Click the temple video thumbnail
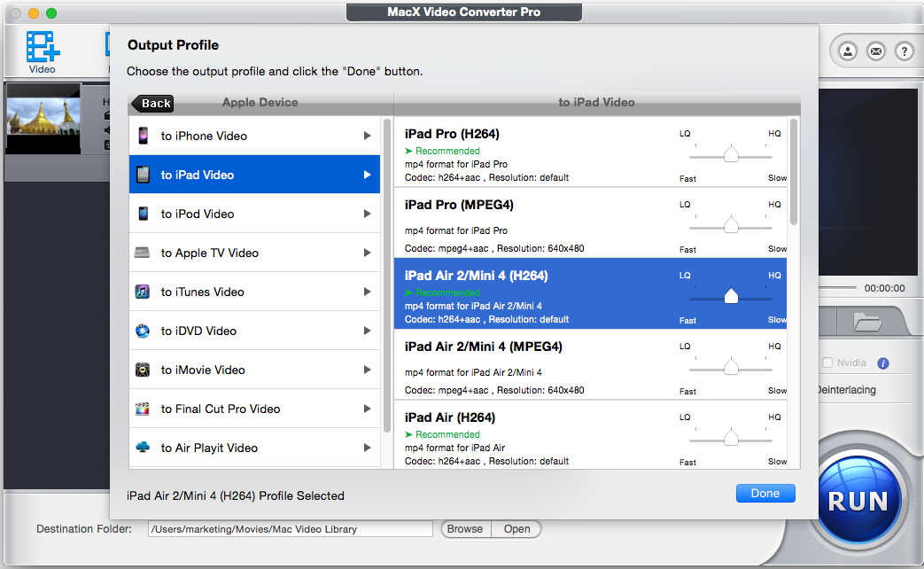 coord(43,119)
